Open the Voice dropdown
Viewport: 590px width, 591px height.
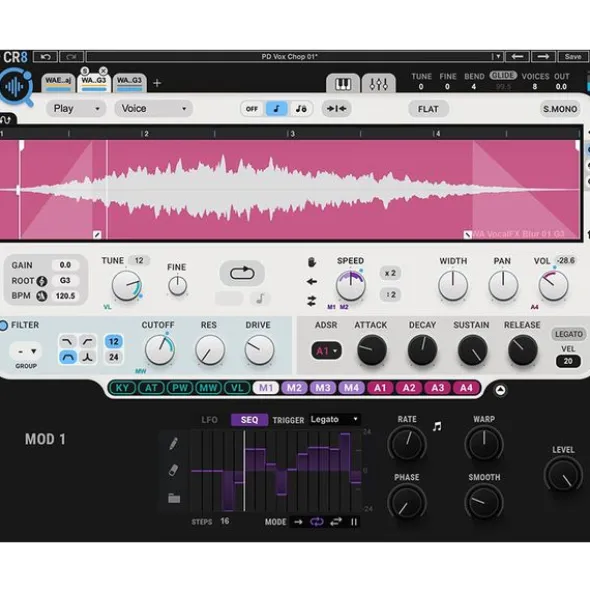(153, 109)
